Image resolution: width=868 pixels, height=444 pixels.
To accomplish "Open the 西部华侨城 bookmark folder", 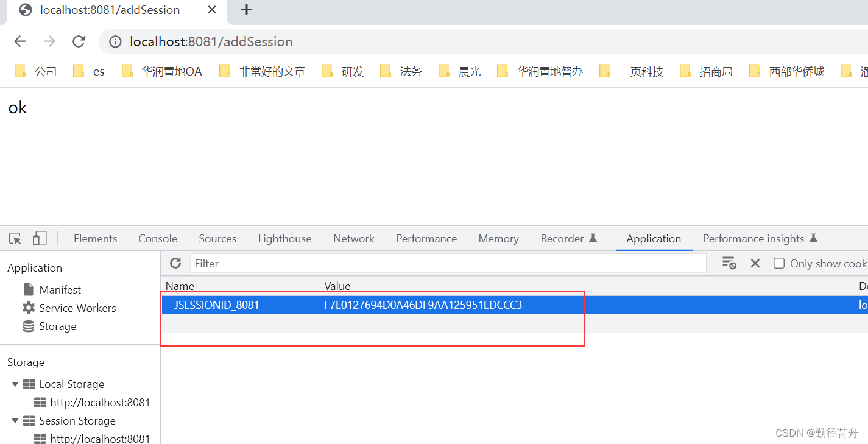I will [x=786, y=72].
